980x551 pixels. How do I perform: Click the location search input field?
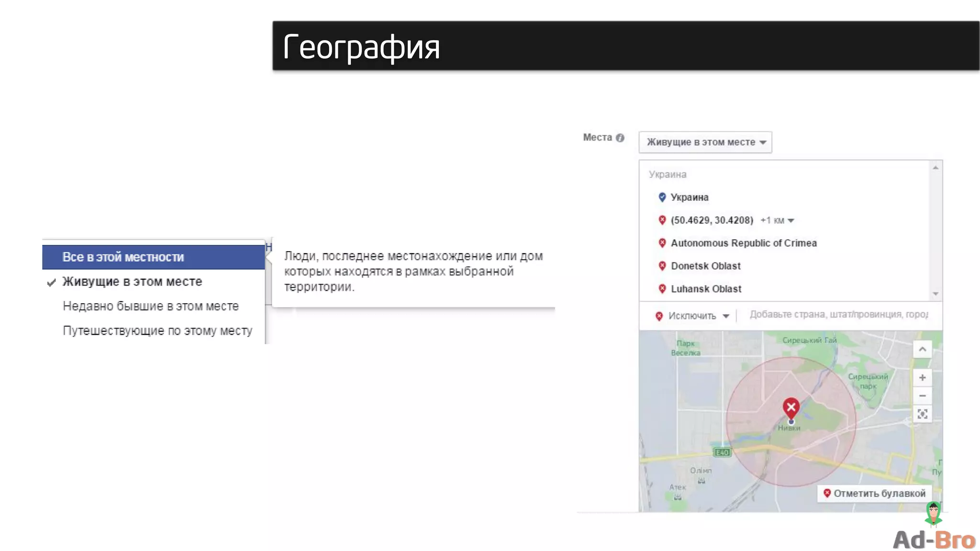pos(838,314)
